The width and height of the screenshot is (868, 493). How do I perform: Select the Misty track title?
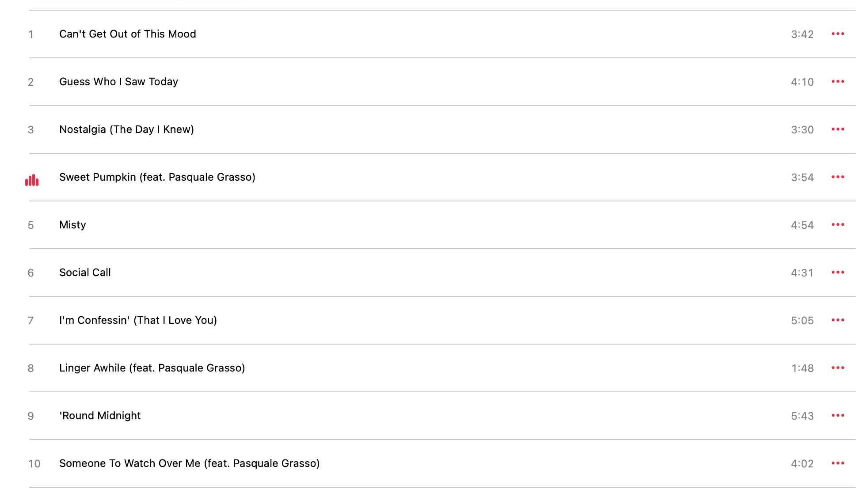pyautogui.click(x=72, y=225)
